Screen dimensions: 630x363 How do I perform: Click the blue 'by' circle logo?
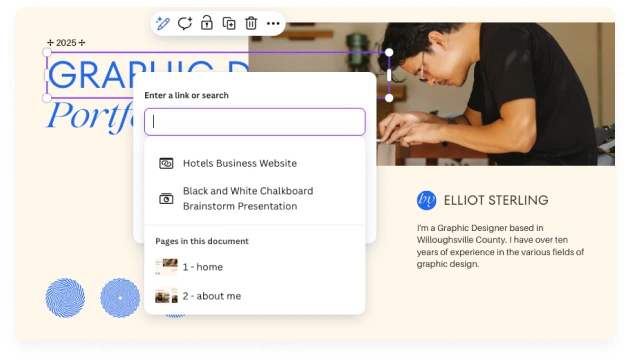click(426, 200)
